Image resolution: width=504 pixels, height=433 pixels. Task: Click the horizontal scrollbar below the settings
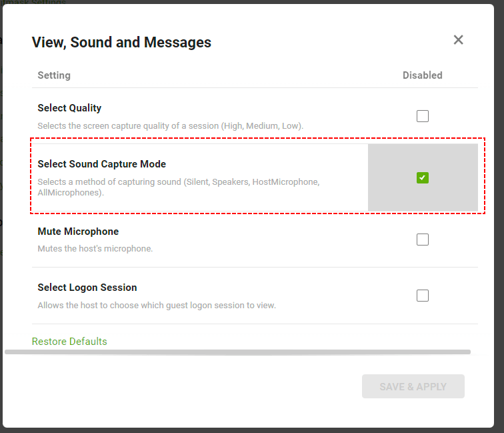(x=237, y=352)
